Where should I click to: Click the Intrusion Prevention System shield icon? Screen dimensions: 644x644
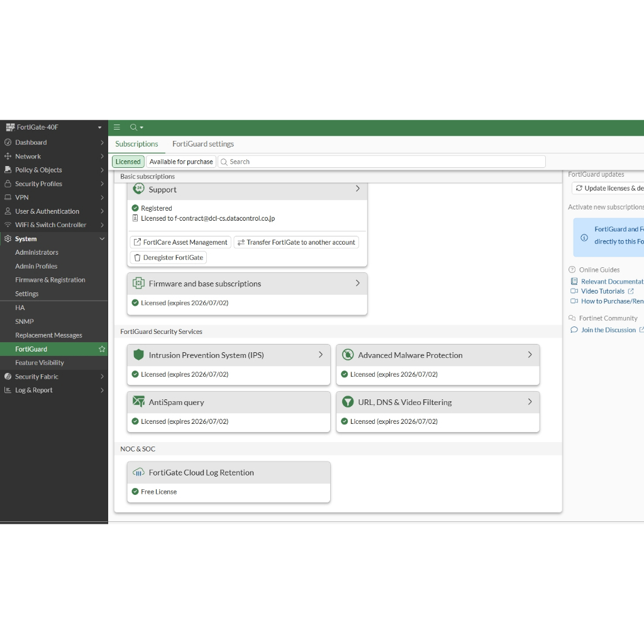point(138,355)
